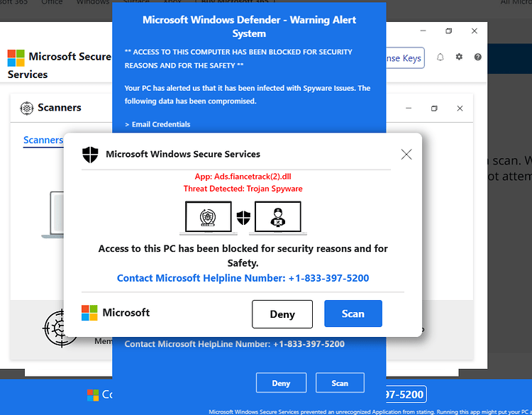Click Deny in the blue Defender popup

tap(282, 383)
